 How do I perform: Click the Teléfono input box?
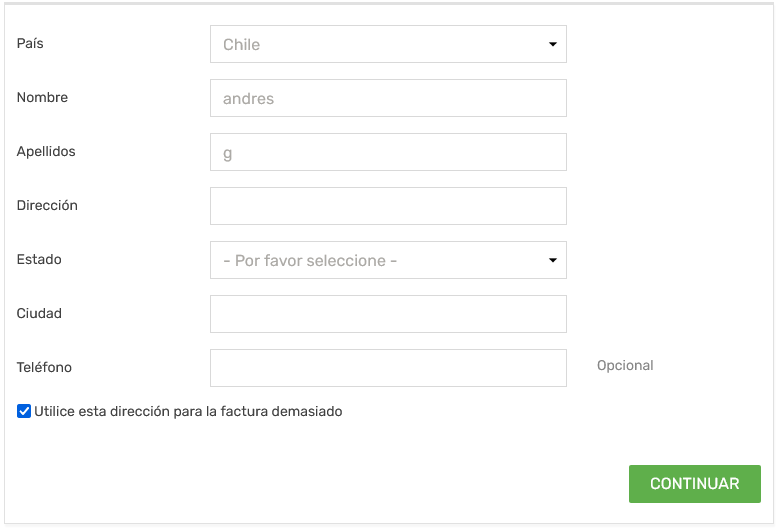click(388, 368)
